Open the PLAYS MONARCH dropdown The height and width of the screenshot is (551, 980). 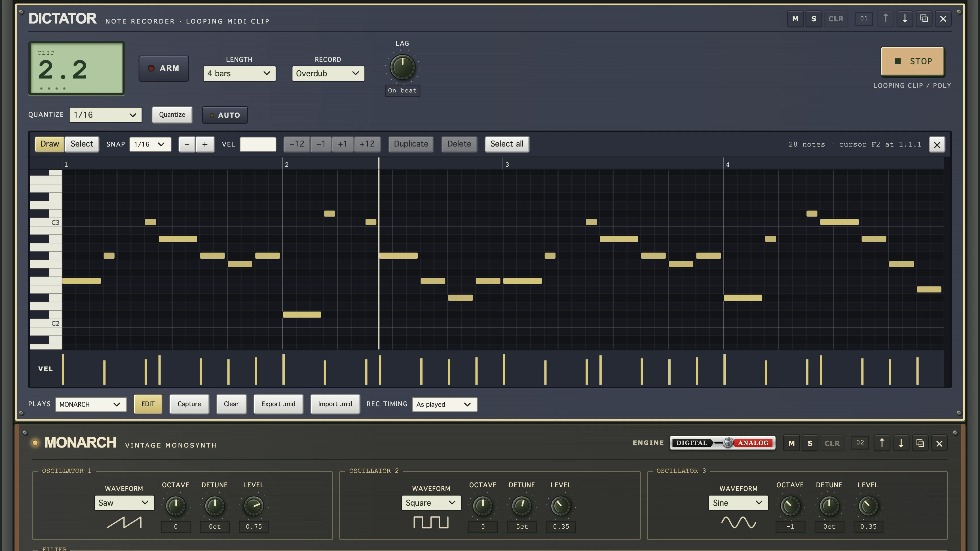tap(90, 404)
